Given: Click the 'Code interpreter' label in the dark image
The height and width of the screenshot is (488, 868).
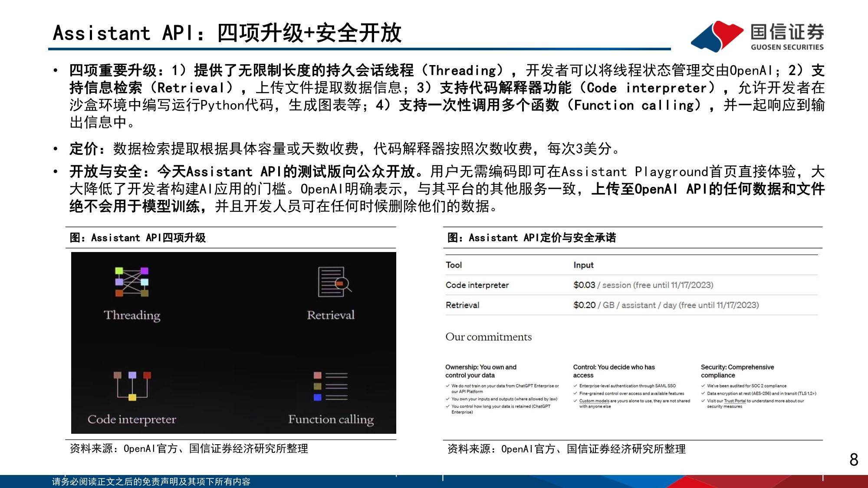Looking at the screenshot, I should tap(132, 419).
